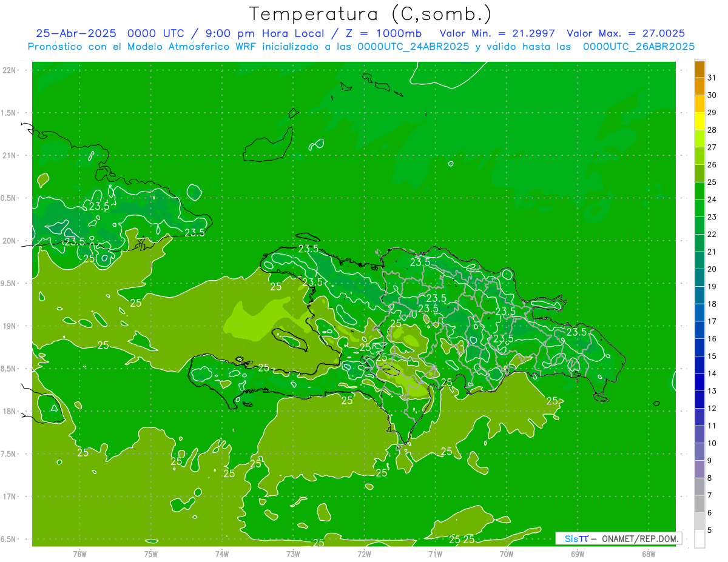Click the "19N" latitude axis label

click(10, 326)
